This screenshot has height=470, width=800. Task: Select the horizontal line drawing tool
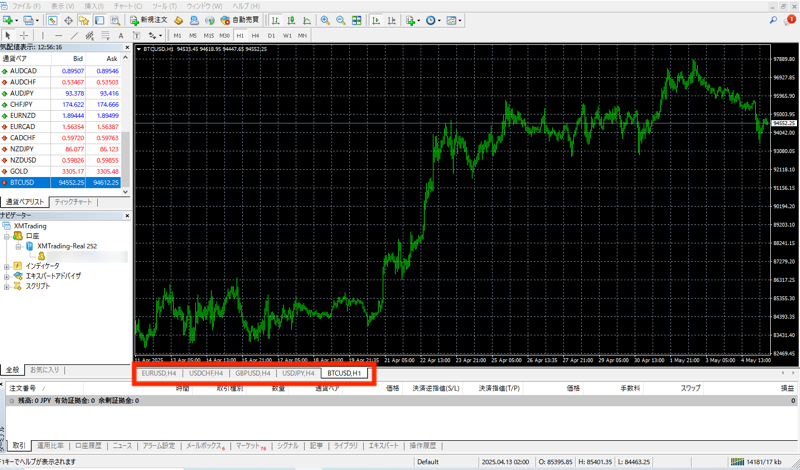(x=59, y=35)
